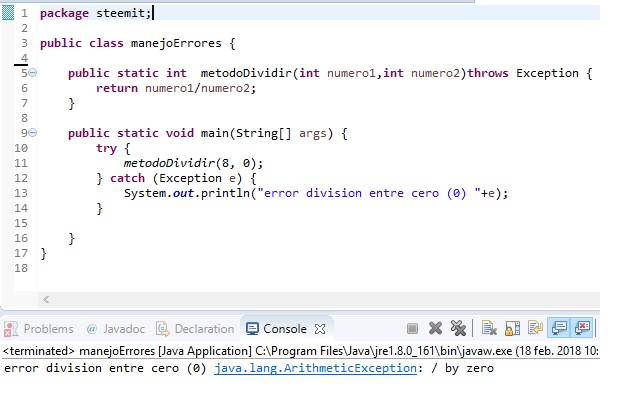Toggle Show Console on standard output

[559, 328]
